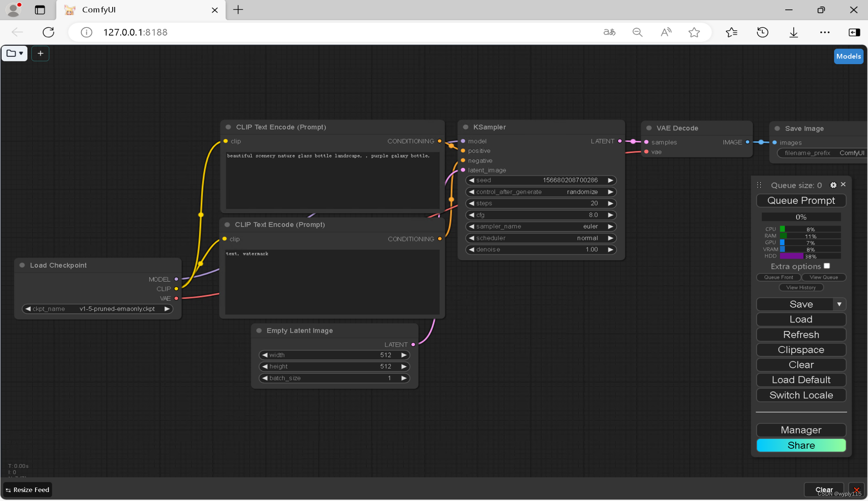Increase the seed value with right arrow
Viewport: 868px width, 501px height.
[610, 180]
